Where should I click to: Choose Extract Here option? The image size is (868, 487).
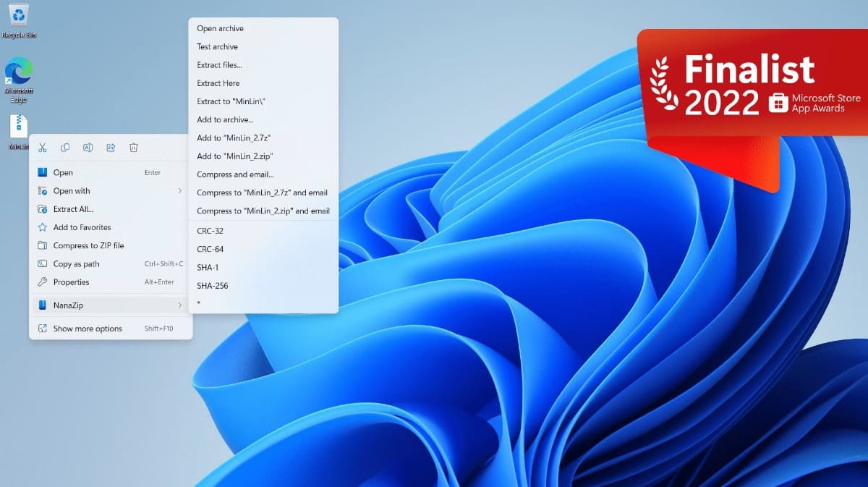coord(218,83)
